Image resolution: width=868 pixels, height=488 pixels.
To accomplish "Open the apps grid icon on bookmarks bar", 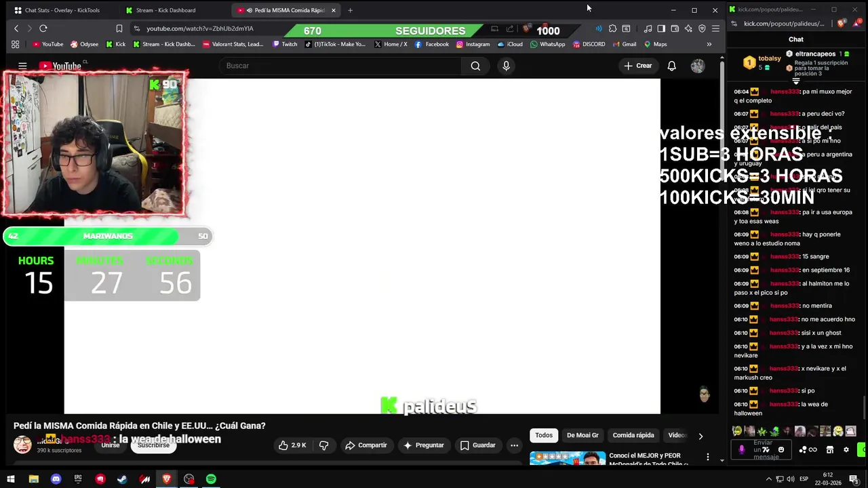I will click(x=15, y=44).
